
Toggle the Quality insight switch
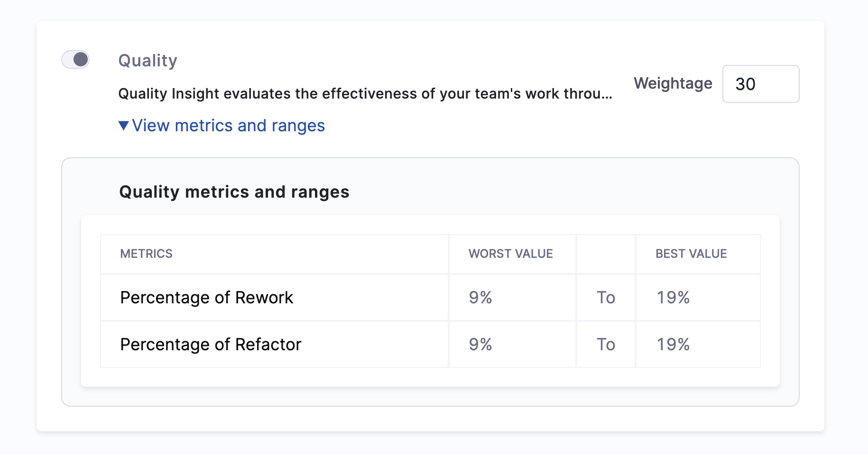[x=75, y=60]
